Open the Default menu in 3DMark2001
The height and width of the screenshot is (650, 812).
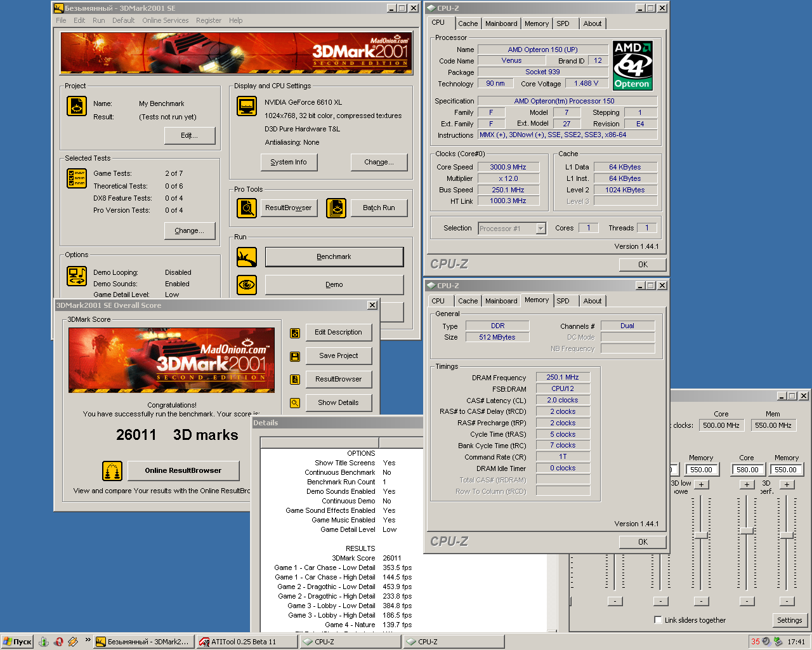pos(123,20)
